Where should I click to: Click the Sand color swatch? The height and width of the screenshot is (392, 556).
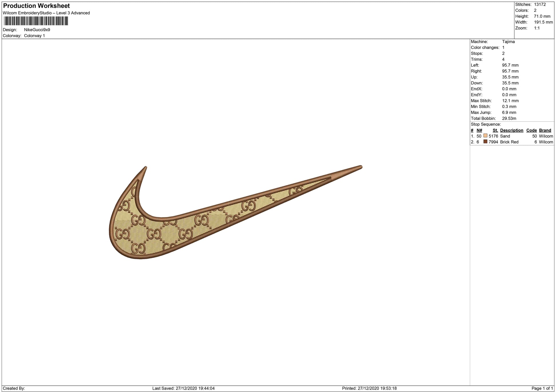click(x=485, y=136)
